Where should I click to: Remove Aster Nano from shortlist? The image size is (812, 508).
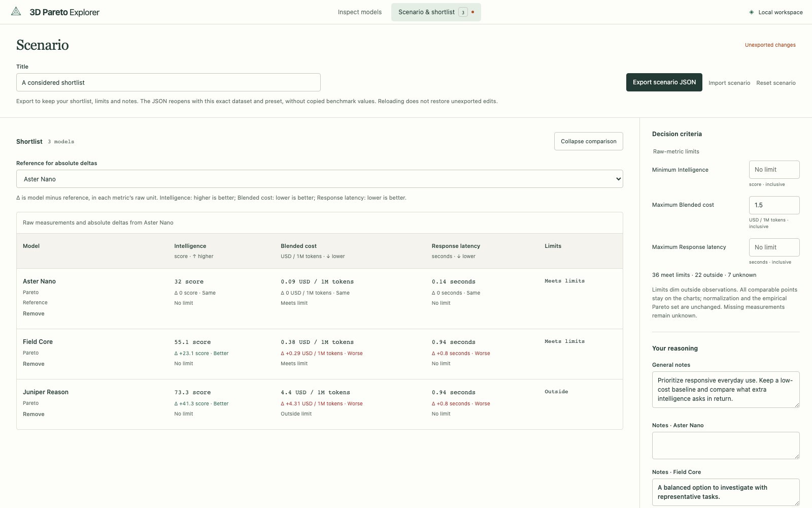pyautogui.click(x=33, y=313)
